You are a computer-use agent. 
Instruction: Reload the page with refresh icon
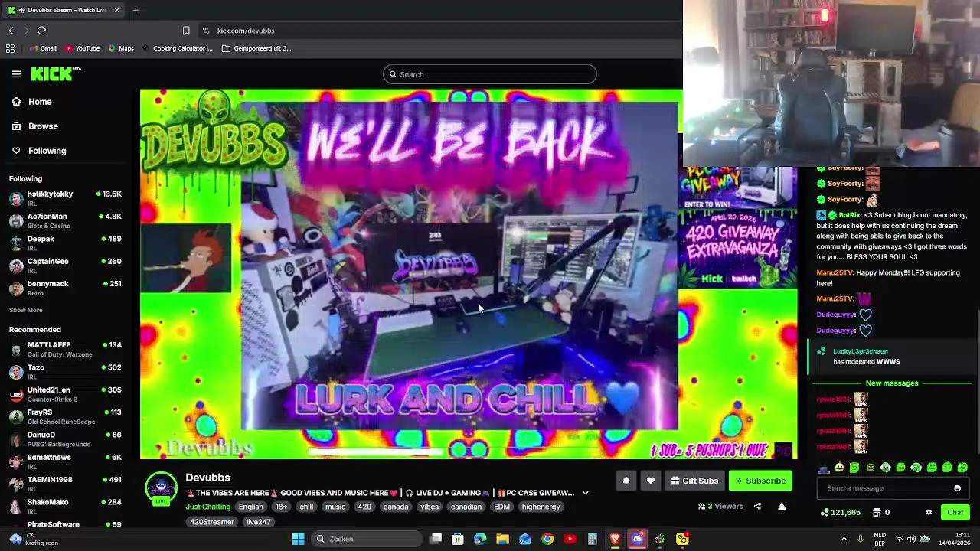coord(41,31)
